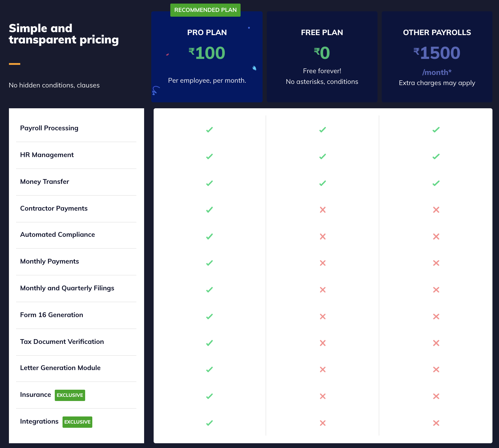Screen dimensions: 499x448
Task: Toggle the Pro Plan checkmark for Monthly Payments
Action: (209, 263)
